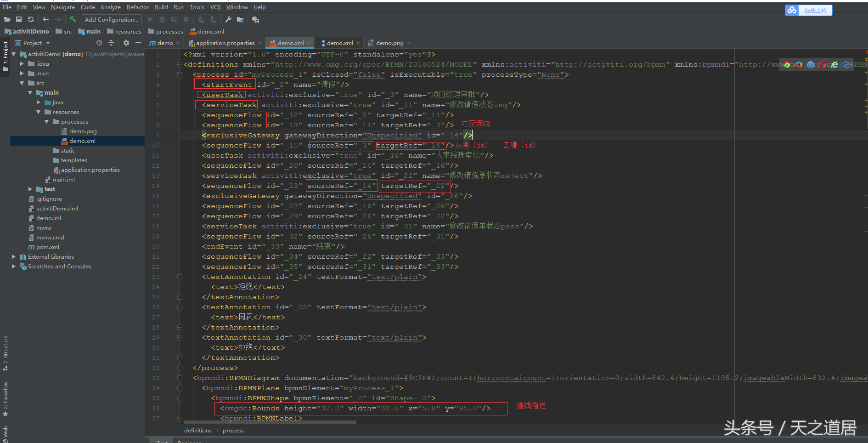The width and height of the screenshot is (868, 443).
Task: Open Project Structure from the toolbar
Action: (x=240, y=19)
